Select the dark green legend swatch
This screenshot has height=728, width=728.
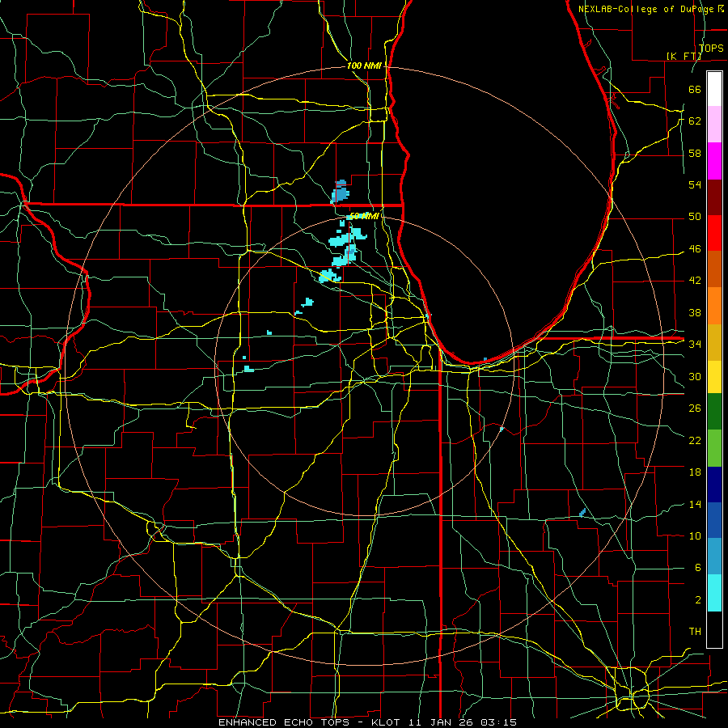714,412
